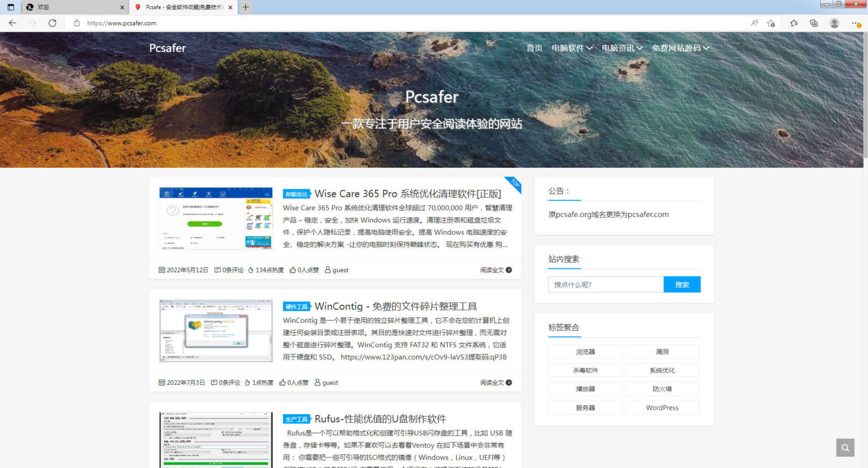Click the thumbs-up like icon on Wise Care post
This screenshot has height=468, width=868.
pyautogui.click(x=293, y=270)
